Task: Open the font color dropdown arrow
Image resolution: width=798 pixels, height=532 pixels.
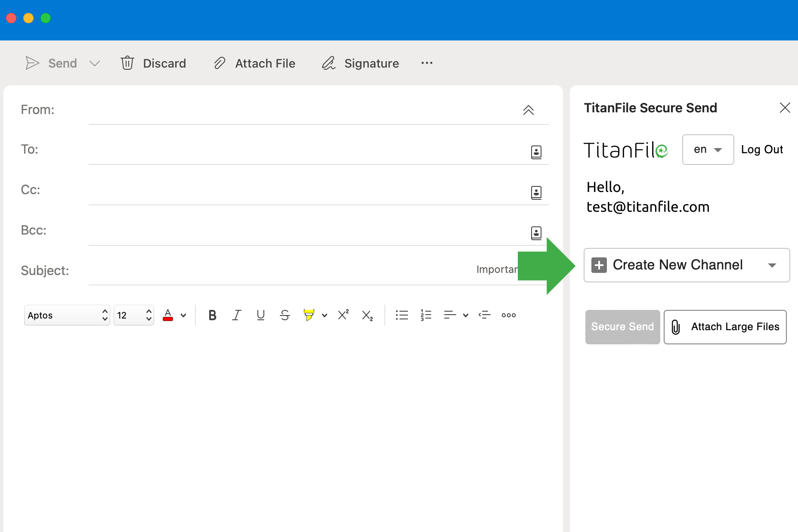Action: pyautogui.click(x=183, y=315)
